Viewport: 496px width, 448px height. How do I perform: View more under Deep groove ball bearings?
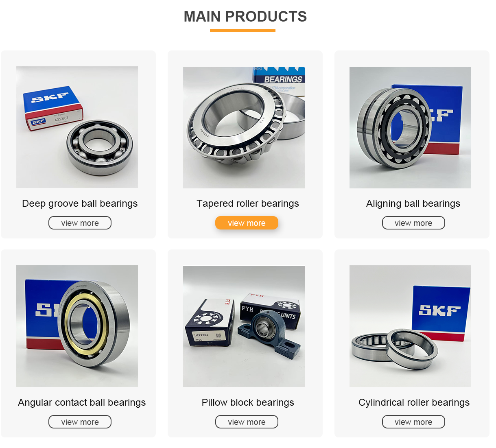80,223
